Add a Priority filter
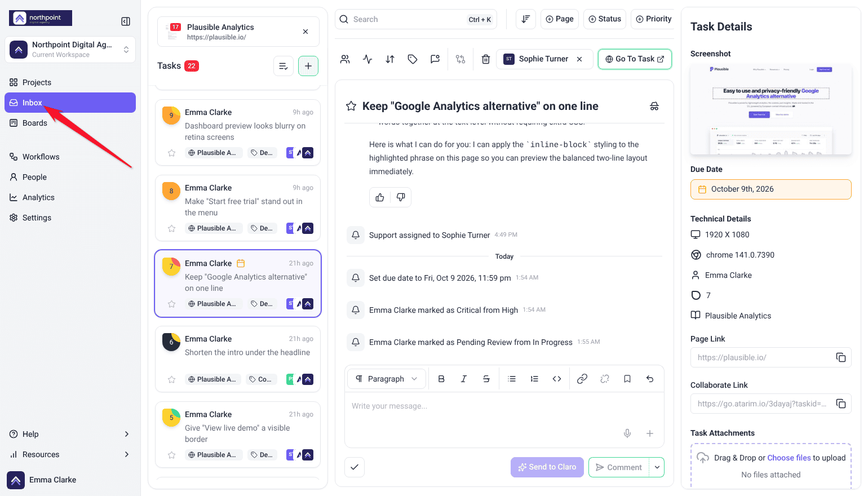868x496 pixels. (x=654, y=19)
